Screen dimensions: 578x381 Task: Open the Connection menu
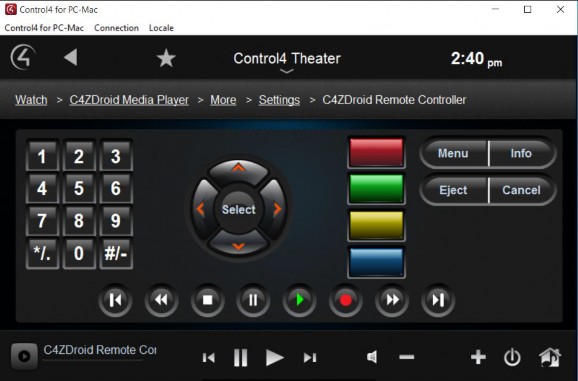tap(116, 28)
